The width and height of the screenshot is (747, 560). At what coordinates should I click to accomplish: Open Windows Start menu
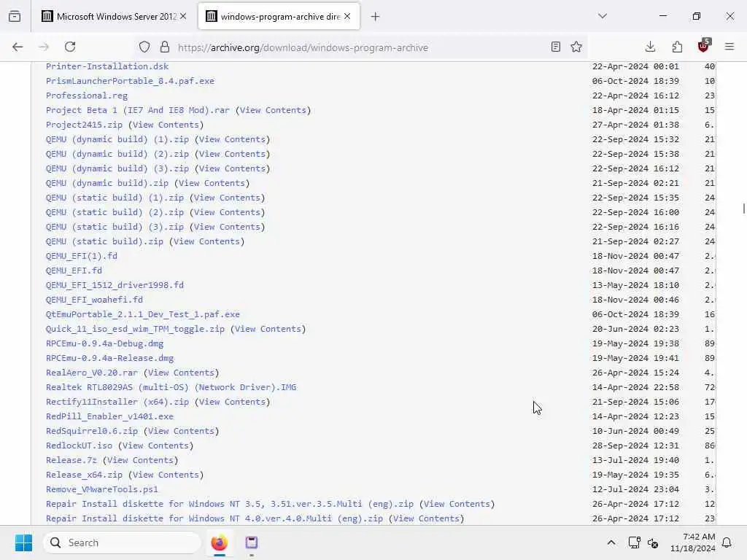tap(23, 542)
